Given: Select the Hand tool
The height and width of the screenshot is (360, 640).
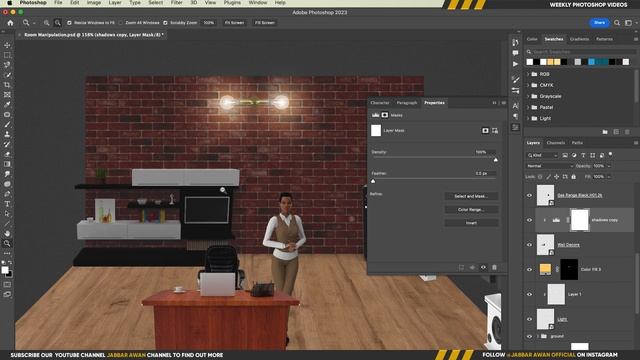Looking at the screenshot, I should [7, 233].
